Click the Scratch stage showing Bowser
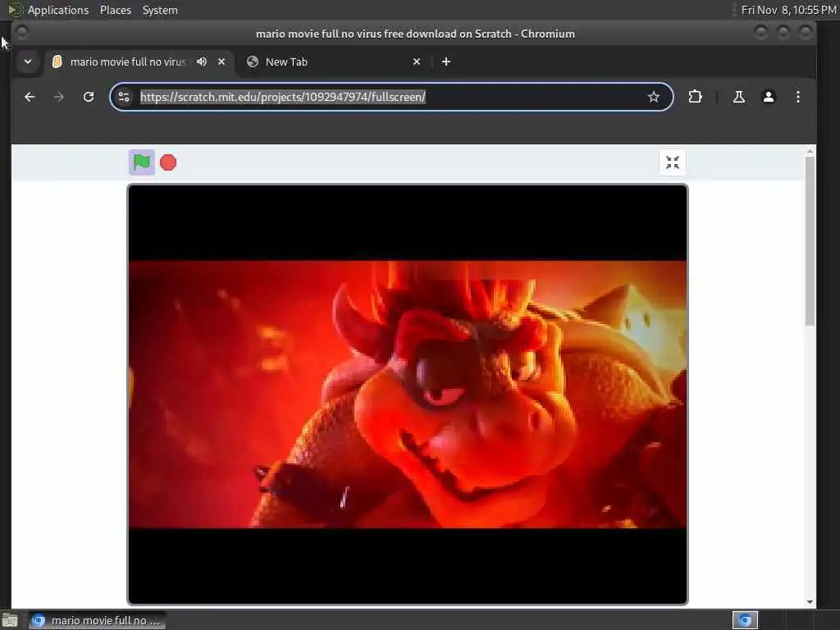This screenshot has height=630, width=840. pyautogui.click(x=407, y=395)
